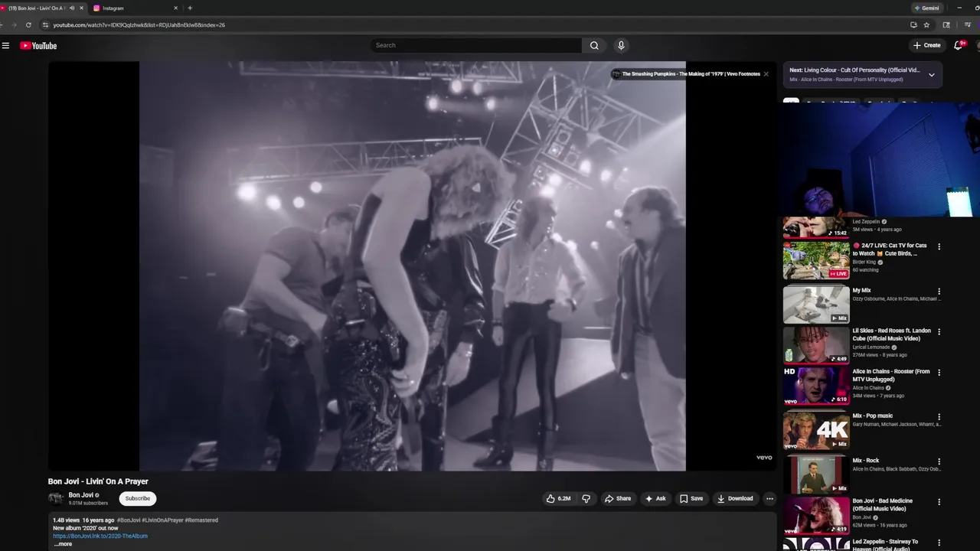The image size is (980, 551).
Task: Dislike the Bon Jovi video
Action: (x=586, y=498)
